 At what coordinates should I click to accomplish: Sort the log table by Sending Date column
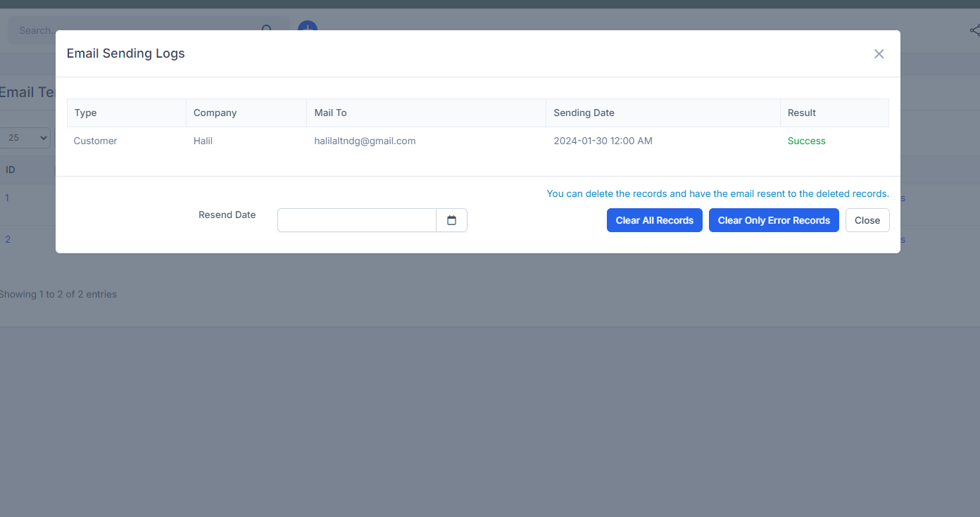point(584,113)
